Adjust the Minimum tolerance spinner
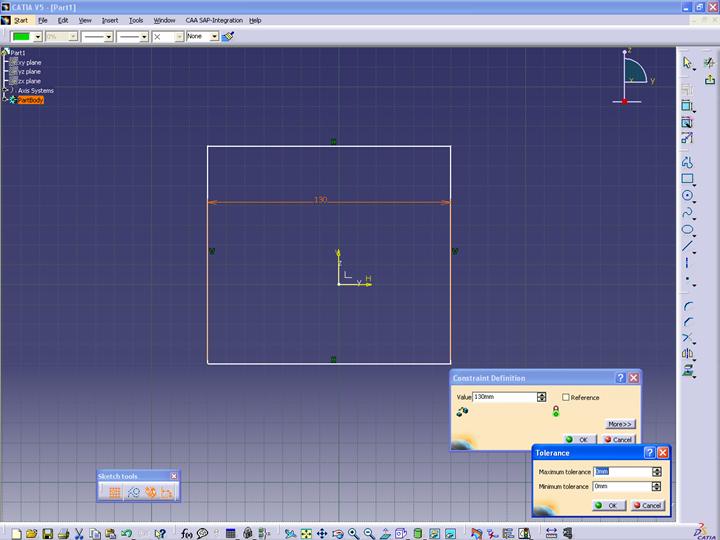 coord(657,486)
